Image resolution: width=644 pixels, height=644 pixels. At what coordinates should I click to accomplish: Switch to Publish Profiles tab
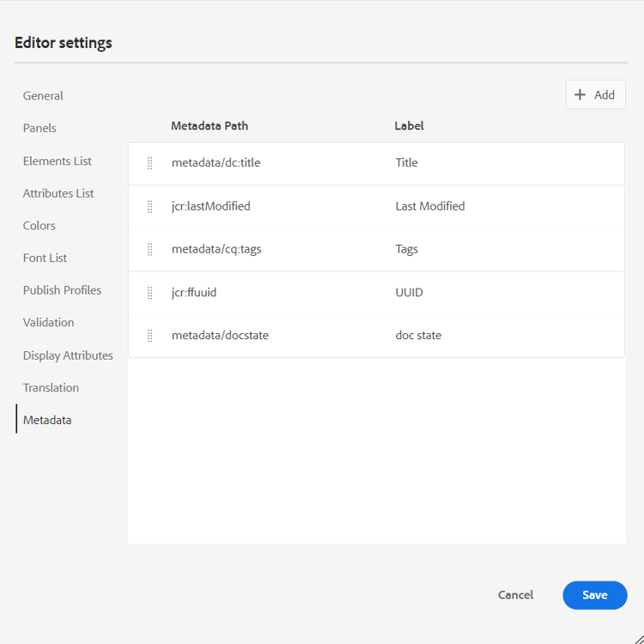point(62,290)
